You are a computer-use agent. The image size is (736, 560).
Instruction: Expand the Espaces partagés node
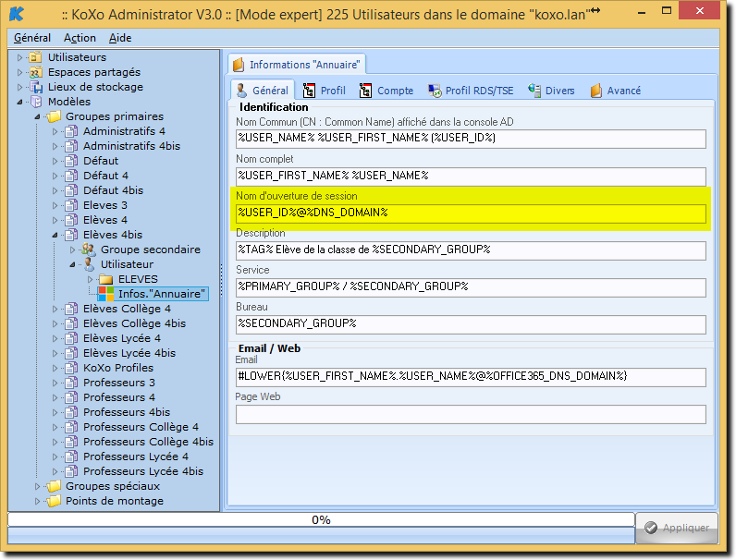[x=19, y=72]
